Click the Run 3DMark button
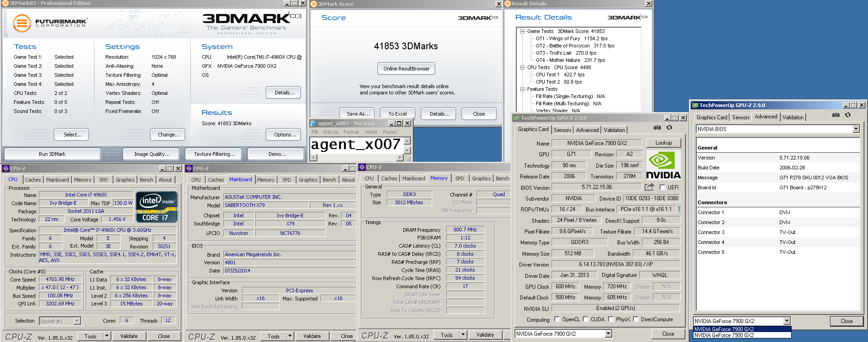This screenshot has width=868, height=342. pyautogui.click(x=52, y=154)
